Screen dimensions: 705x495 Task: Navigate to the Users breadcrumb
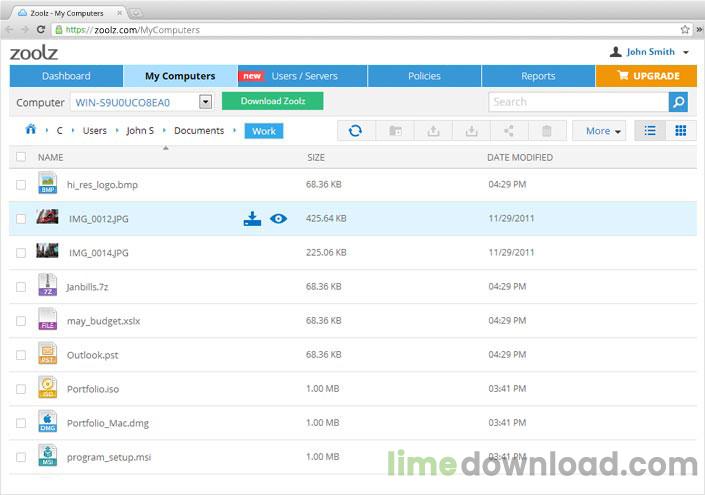[x=94, y=130]
